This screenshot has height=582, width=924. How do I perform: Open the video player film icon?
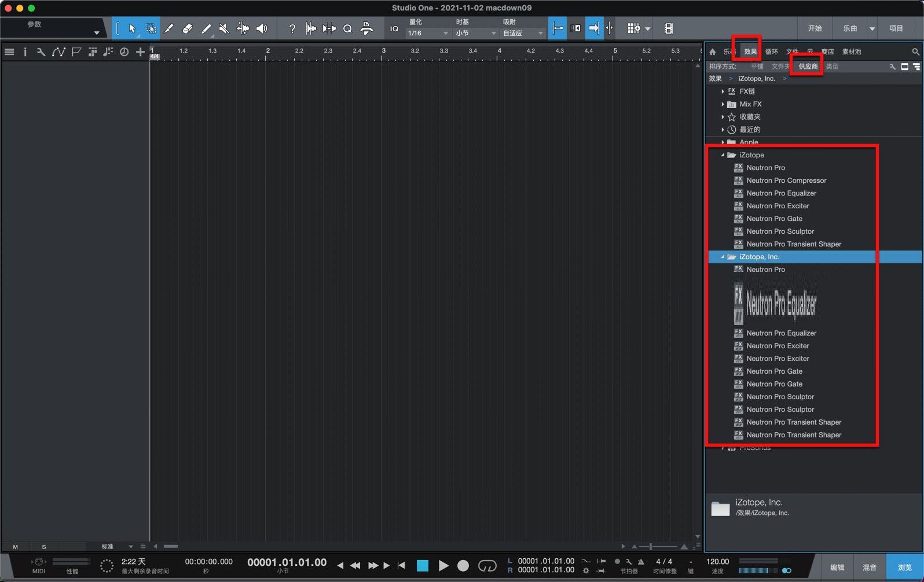[x=669, y=28]
